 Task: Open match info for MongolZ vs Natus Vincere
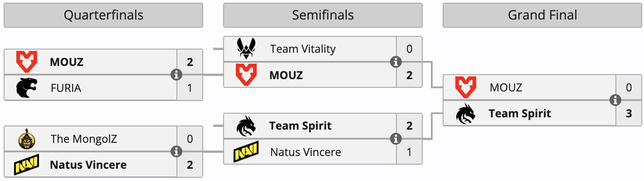point(176,151)
